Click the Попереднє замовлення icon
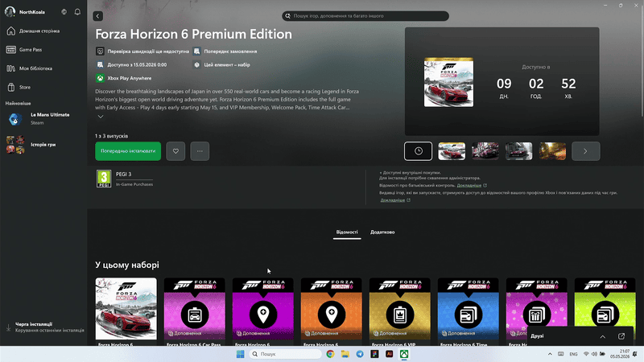Image resolution: width=644 pixels, height=362 pixels. click(x=196, y=51)
